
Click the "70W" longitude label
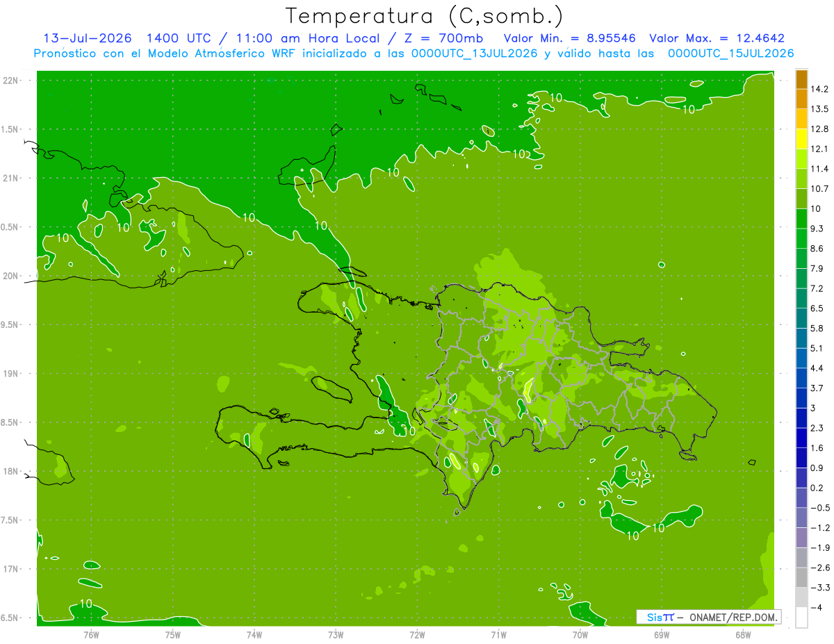tap(580, 635)
